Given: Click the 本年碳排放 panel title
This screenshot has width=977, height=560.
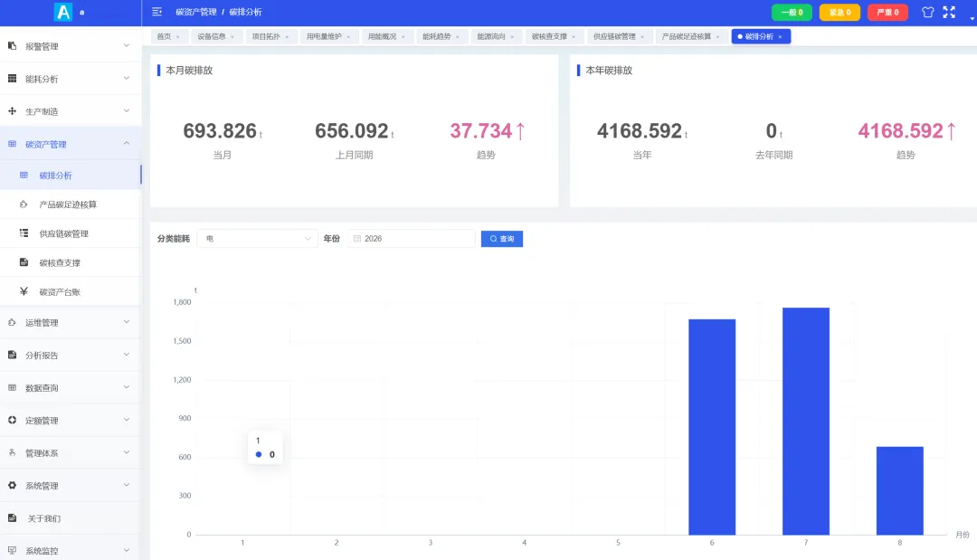Looking at the screenshot, I should click(609, 71).
